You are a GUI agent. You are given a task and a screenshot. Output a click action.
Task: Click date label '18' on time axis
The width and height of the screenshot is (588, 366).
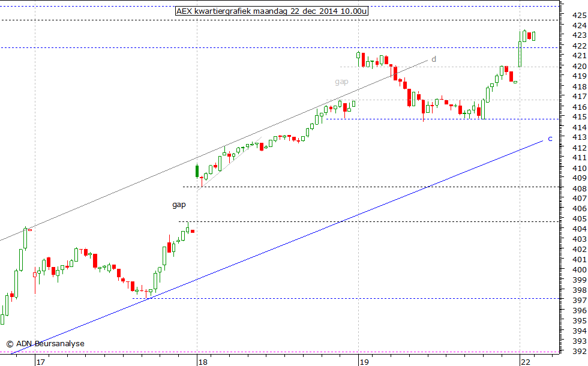pos(203,362)
